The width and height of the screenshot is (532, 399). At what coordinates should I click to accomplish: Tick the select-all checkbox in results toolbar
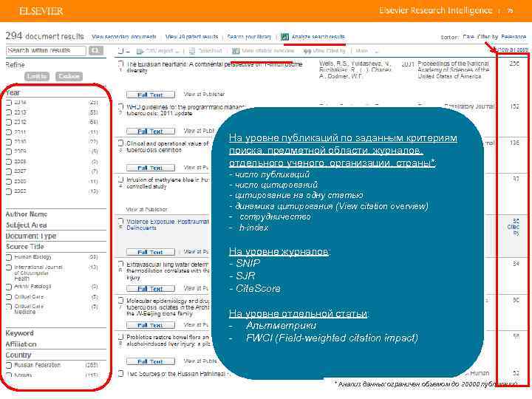120,51
